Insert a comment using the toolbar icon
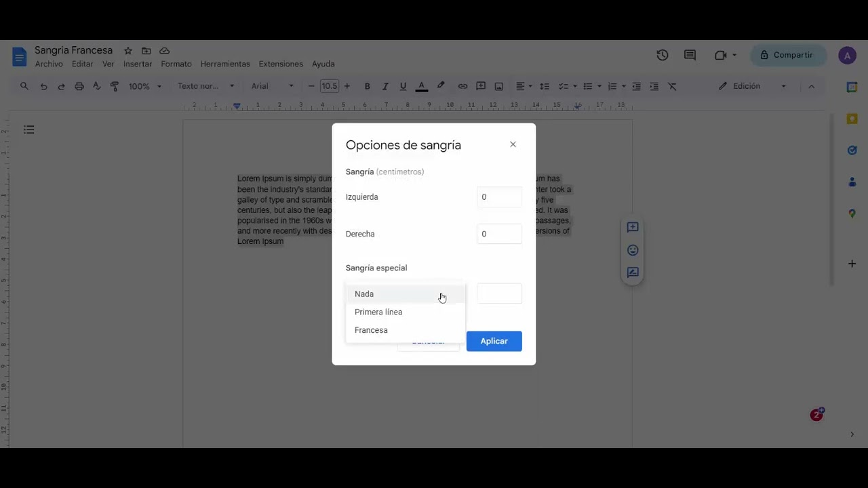The width and height of the screenshot is (868, 488). tap(481, 86)
